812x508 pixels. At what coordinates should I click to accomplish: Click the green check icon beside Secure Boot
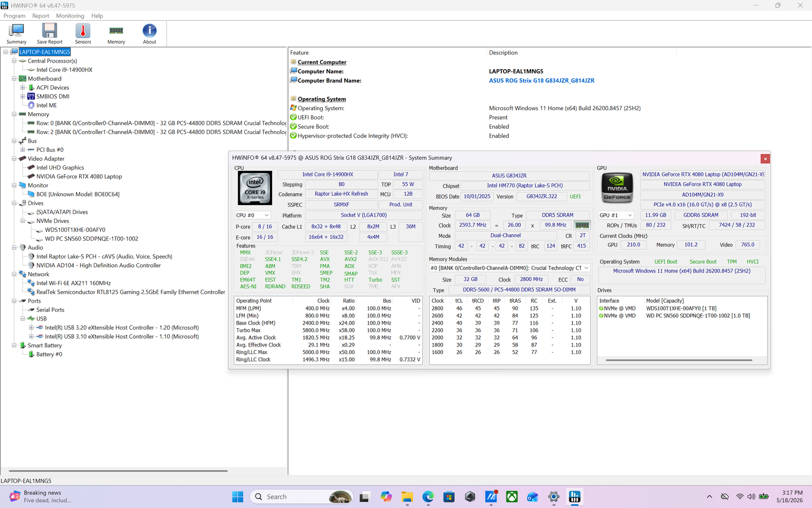(293, 126)
